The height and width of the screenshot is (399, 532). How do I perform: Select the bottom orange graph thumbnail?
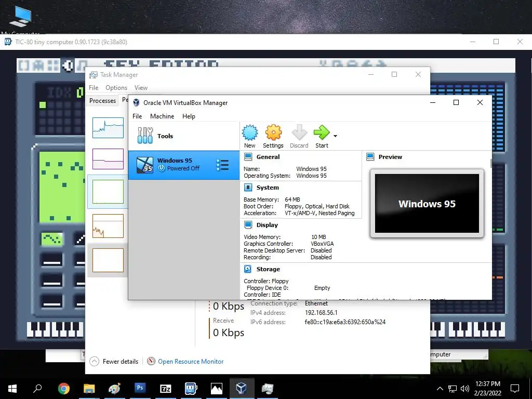pos(108,260)
